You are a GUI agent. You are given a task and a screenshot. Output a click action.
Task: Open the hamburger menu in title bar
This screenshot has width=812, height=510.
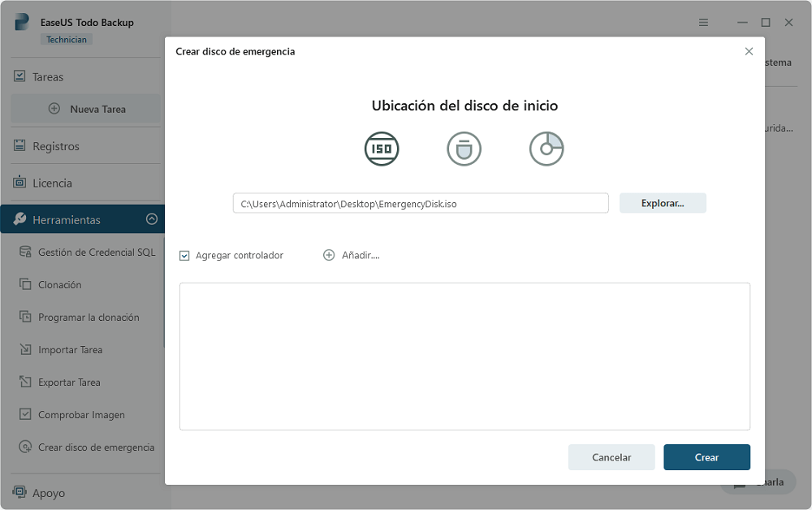click(703, 23)
